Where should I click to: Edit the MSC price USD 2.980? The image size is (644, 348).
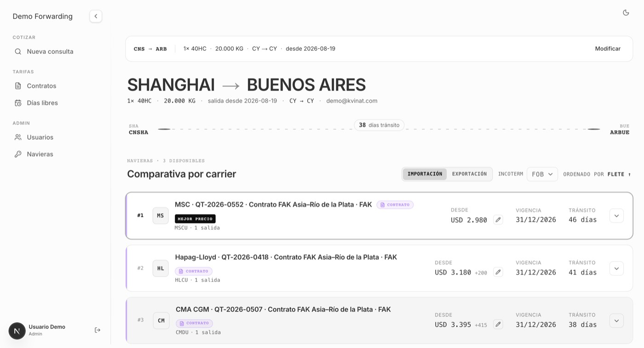(498, 220)
